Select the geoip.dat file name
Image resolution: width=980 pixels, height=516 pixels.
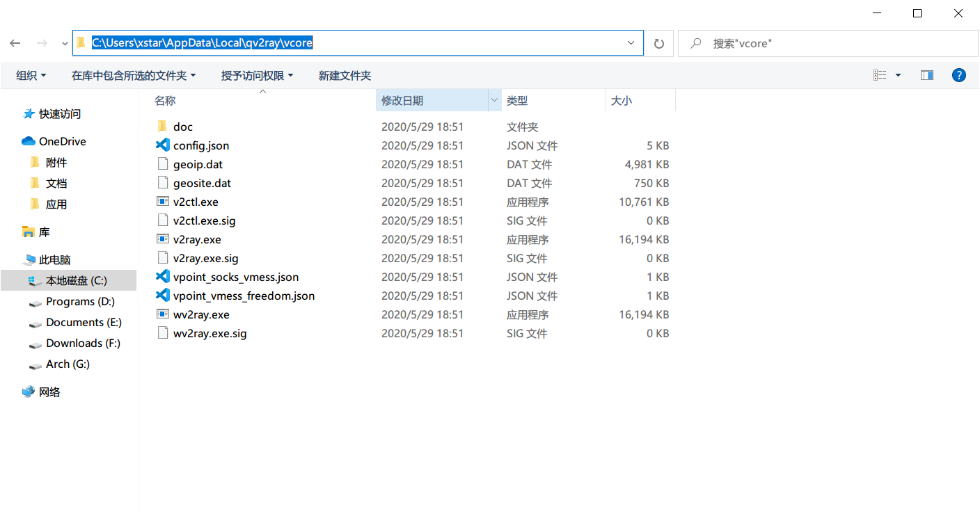198,164
